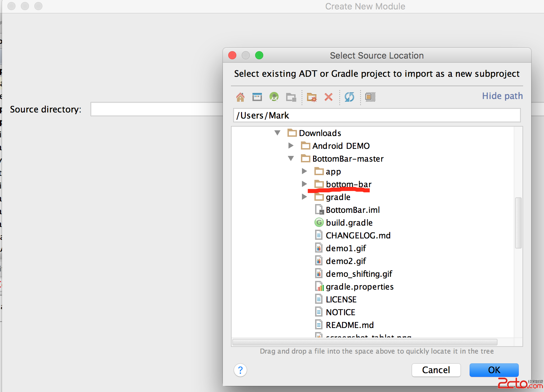The image size is (544, 392).
Task: Click the vertical scrollbar in file tree
Action: point(518,223)
